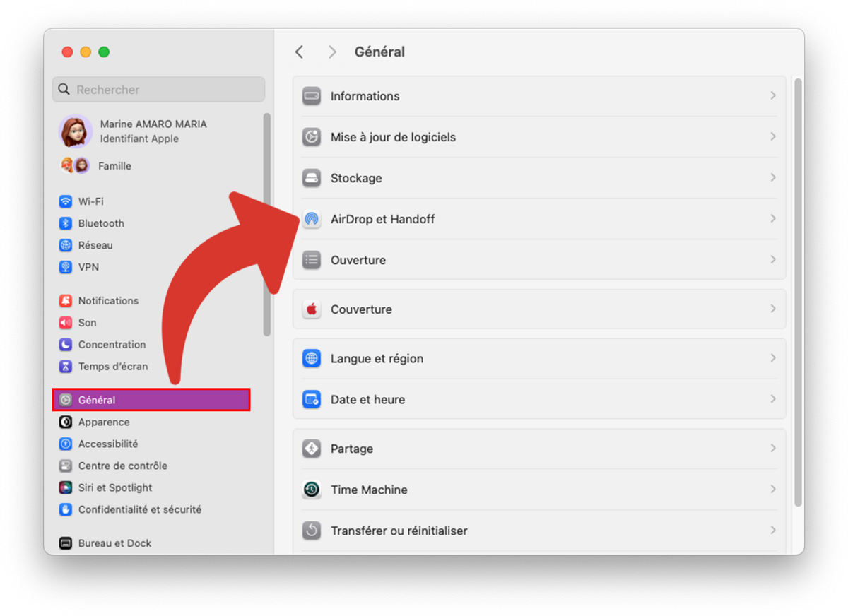Click the Date et heure icon
The image size is (848, 616).
[x=312, y=400]
